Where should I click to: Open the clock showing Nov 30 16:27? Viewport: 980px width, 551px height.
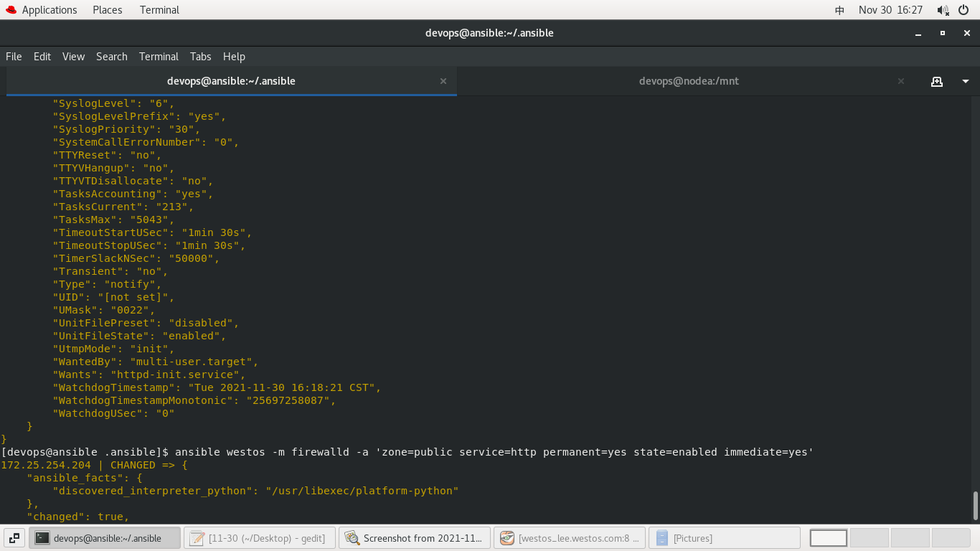pyautogui.click(x=890, y=10)
